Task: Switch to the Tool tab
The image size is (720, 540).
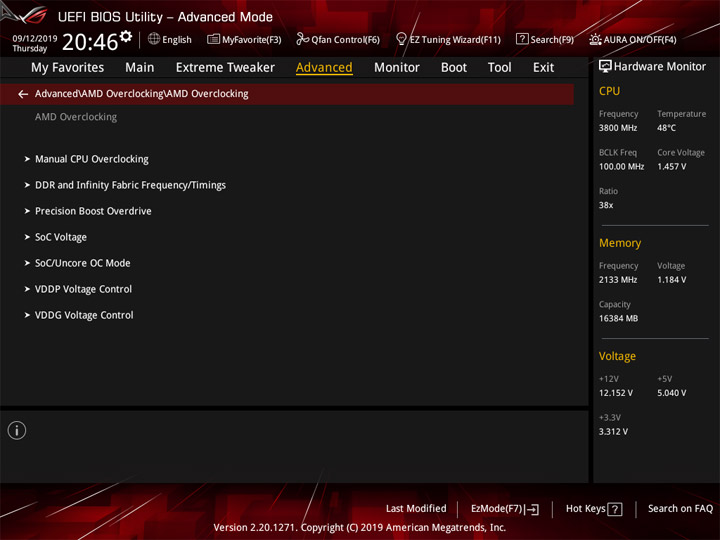Action: tap(500, 68)
